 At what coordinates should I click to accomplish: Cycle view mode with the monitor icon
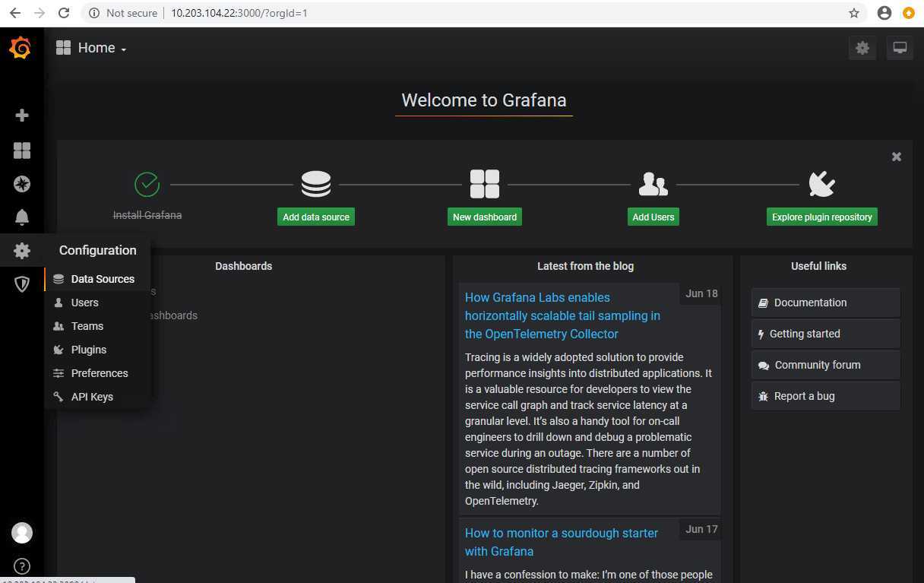(x=900, y=48)
